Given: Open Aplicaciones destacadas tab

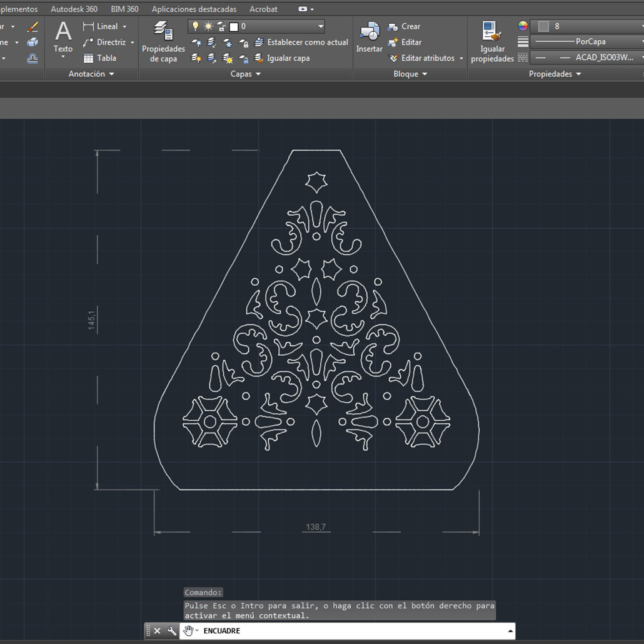Looking at the screenshot, I should [x=194, y=9].
